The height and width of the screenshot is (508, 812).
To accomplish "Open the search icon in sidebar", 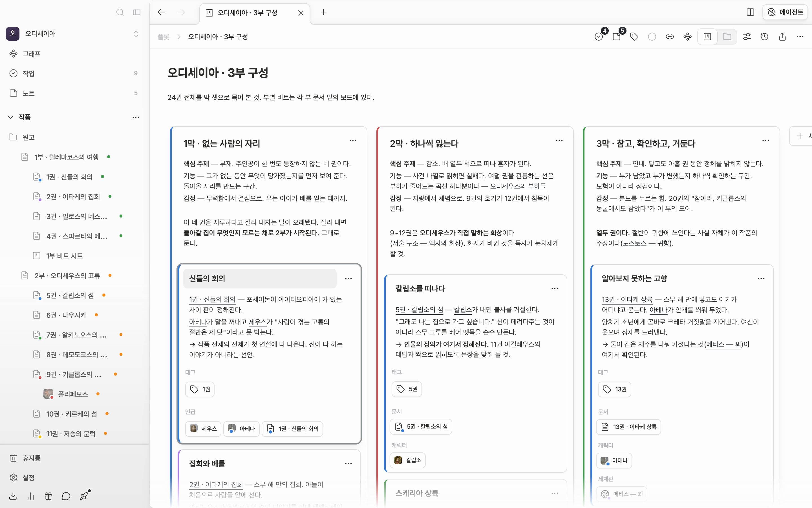I will [120, 12].
